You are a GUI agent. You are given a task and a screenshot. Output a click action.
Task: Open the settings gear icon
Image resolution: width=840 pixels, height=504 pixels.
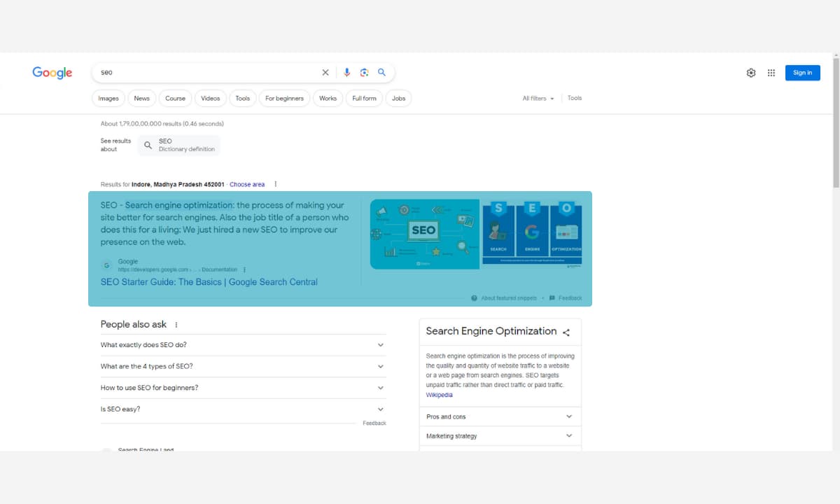click(751, 73)
